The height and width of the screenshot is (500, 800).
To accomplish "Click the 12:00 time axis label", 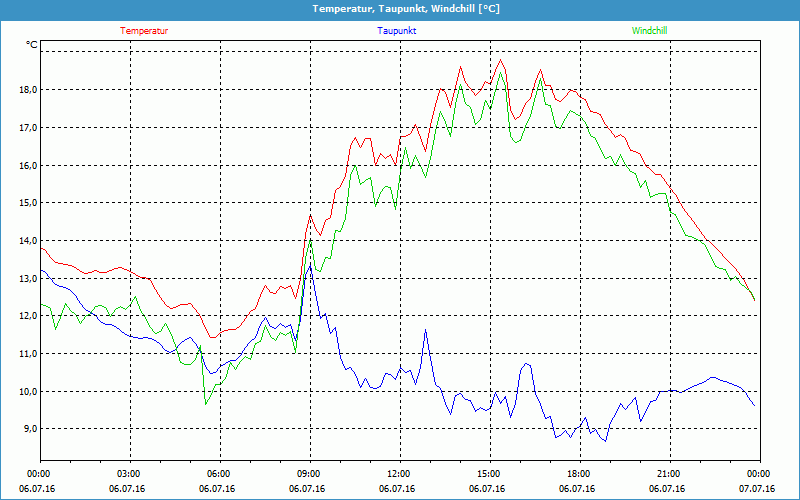I will [400, 474].
